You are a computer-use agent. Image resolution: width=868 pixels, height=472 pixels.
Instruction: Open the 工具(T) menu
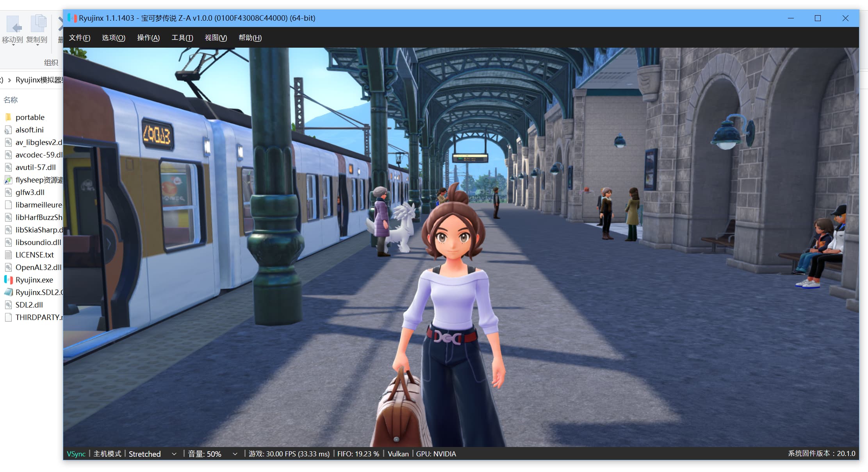[182, 38]
